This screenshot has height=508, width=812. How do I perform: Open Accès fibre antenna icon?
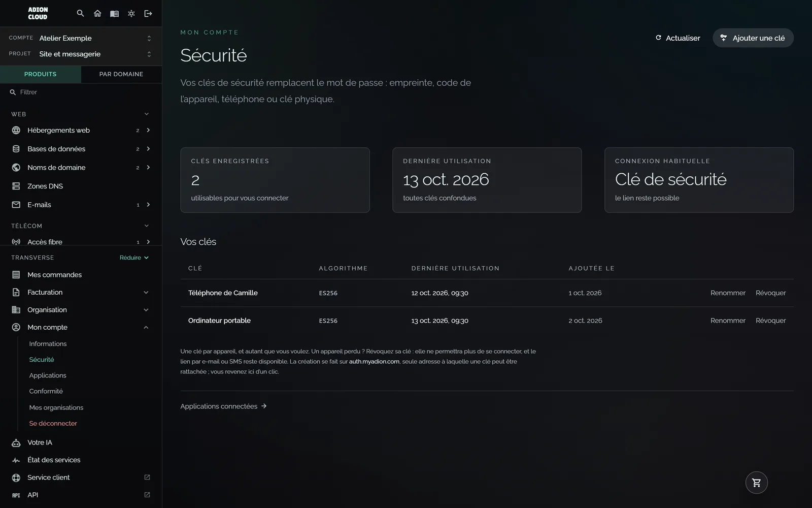tap(16, 242)
